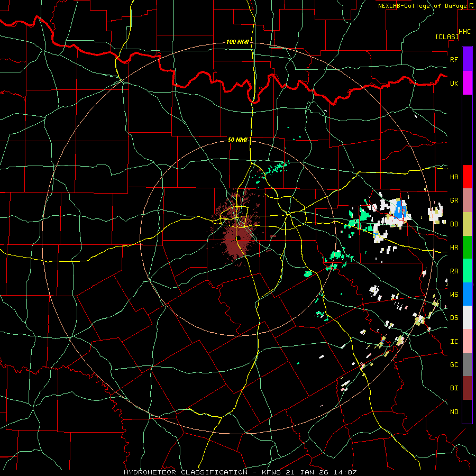Image resolution: width=476 pixels, height=476 pixels.
Task: Click the HA legend label
Action: coord(454,177)
